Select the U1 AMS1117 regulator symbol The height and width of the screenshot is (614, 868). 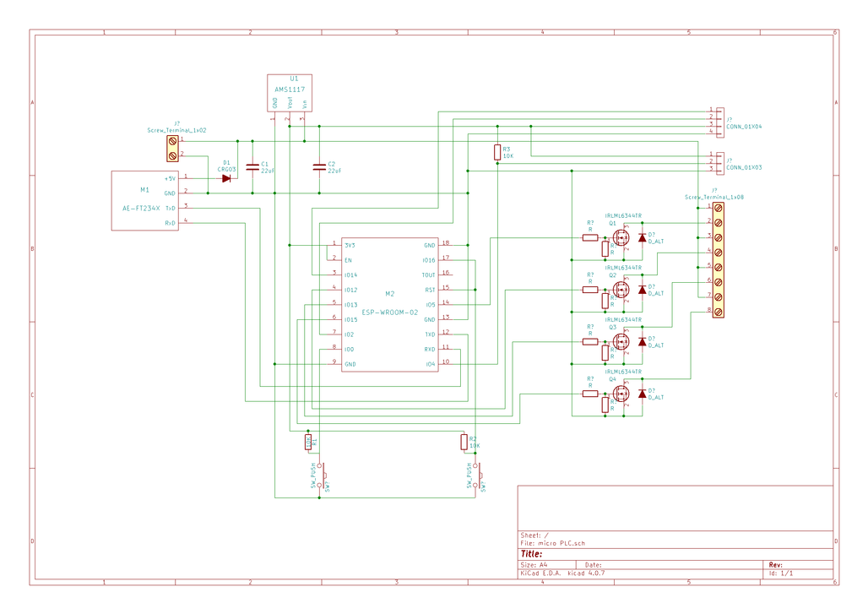[290, 93]
